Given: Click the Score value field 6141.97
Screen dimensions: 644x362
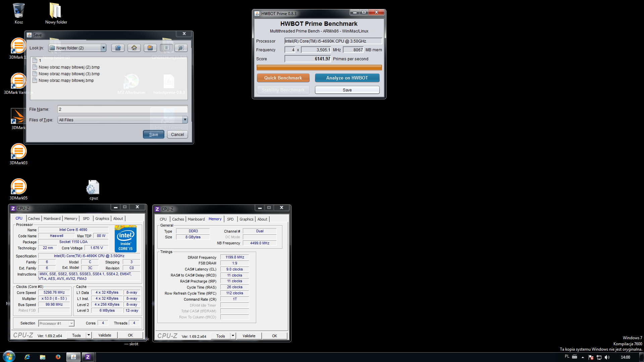Looking at the screenshot, I should pyautogui.click(x=308, y=59).
